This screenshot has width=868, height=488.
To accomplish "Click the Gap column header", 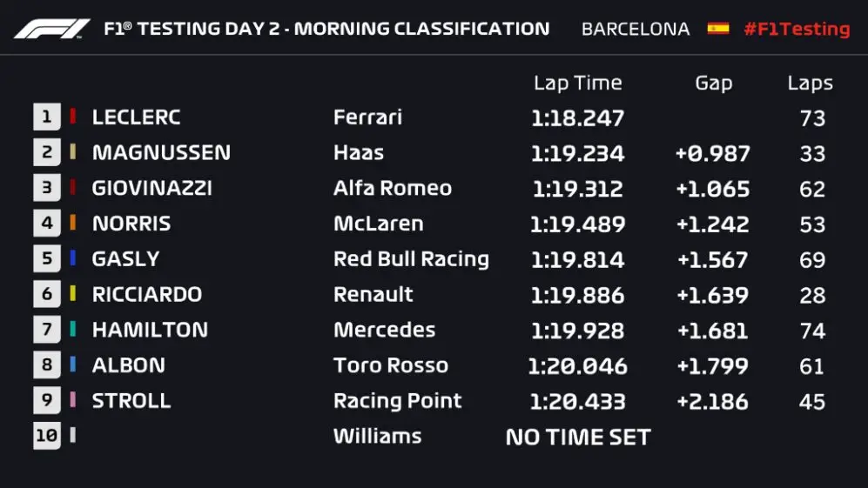I will pyautogui.click(x=713, y=83).
